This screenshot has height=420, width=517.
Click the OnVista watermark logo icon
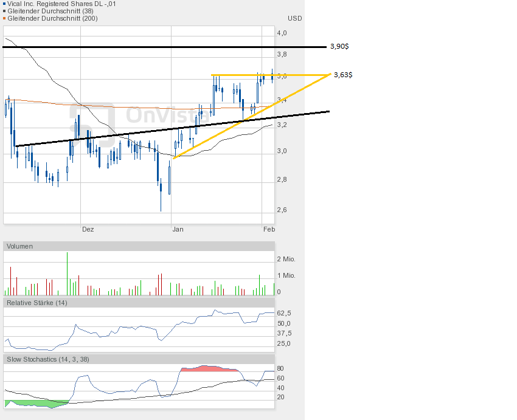coord(92,124)
